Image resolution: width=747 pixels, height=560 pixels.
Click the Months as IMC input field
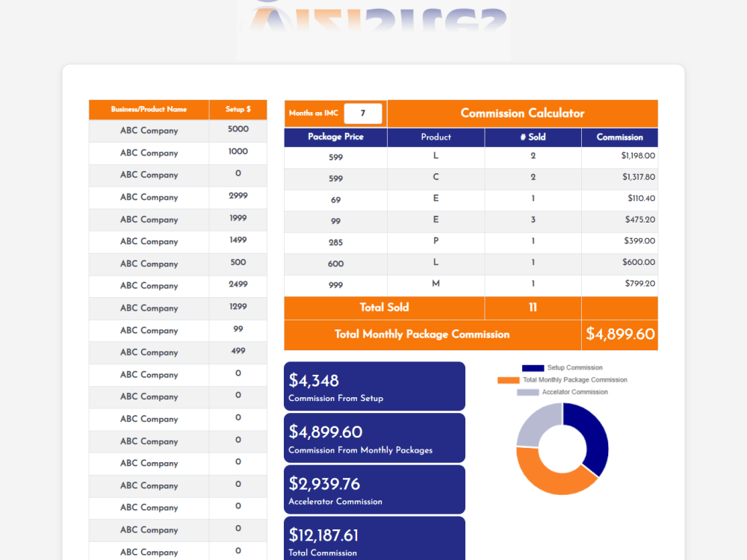point(362,113)
